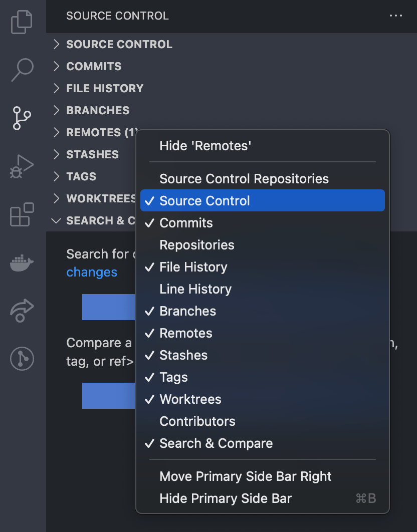Open the Remote Explorer icon
The width and height of the screenshot is (417, 532).
(21, 310)
